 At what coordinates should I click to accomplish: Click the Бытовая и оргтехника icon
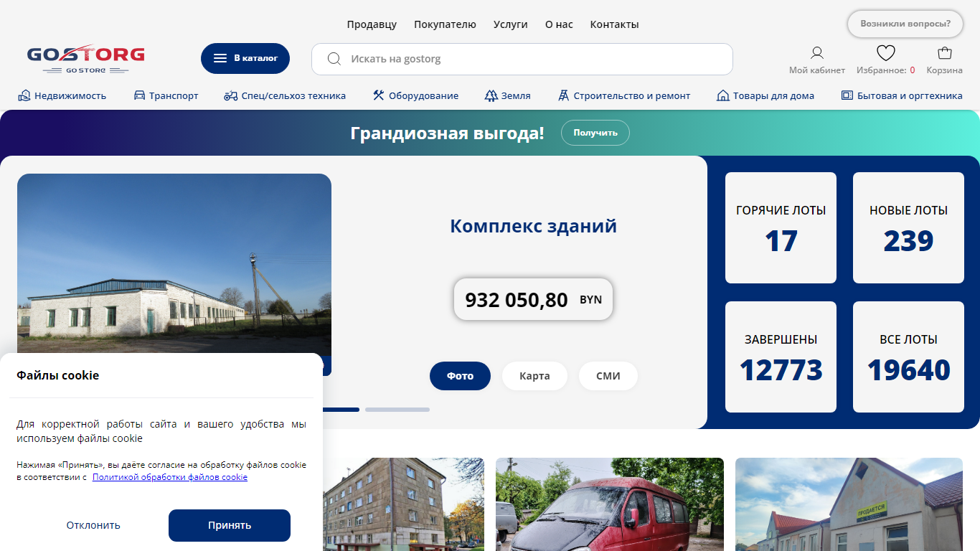pos(847,95)
